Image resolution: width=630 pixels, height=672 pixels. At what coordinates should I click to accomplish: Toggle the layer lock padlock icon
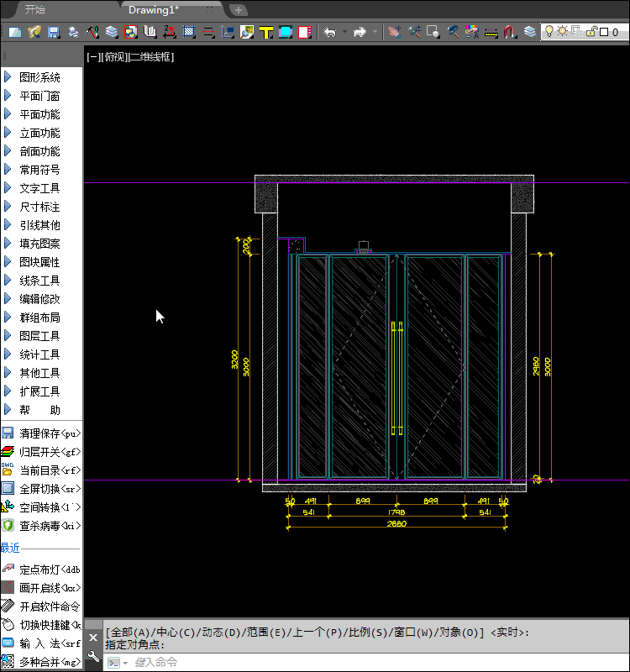(592, 31)
